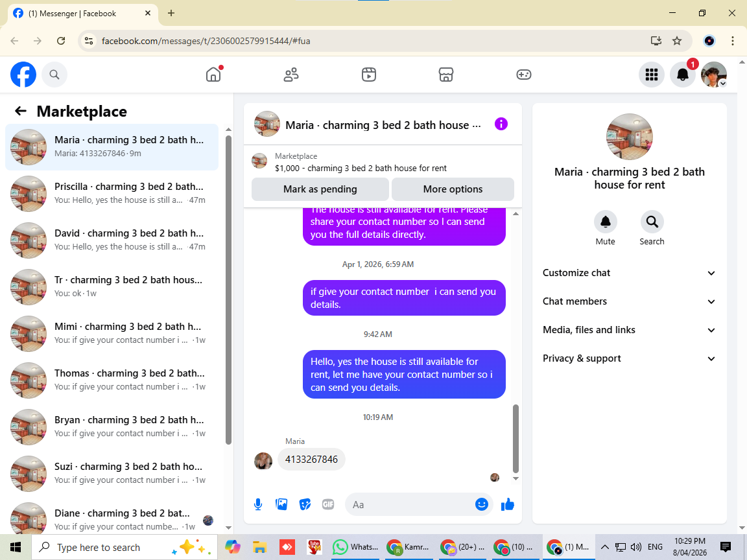Open the Notifications bell icon
Screen dimensions: 747x560
tap(683, 75)
